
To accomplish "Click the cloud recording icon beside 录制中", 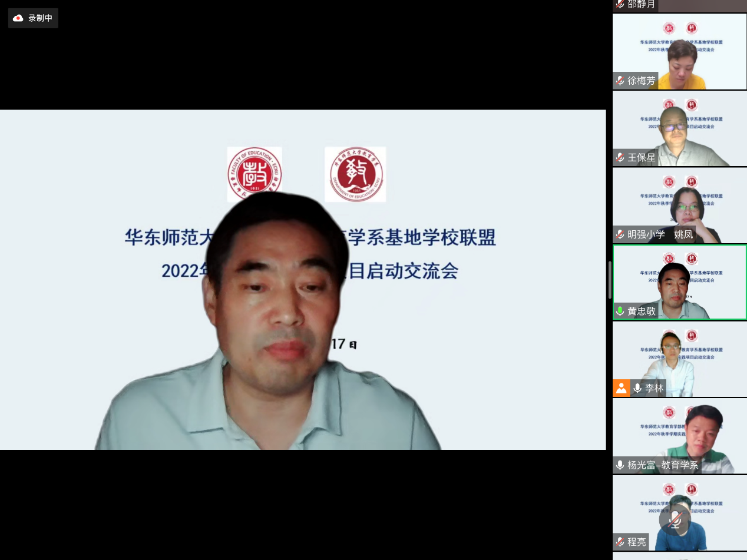I will tap(18, 18).
